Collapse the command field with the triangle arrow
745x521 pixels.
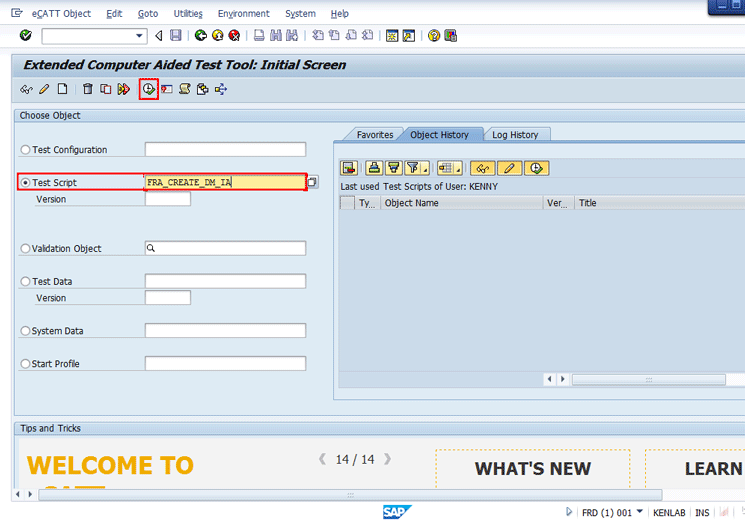(159, 36)
